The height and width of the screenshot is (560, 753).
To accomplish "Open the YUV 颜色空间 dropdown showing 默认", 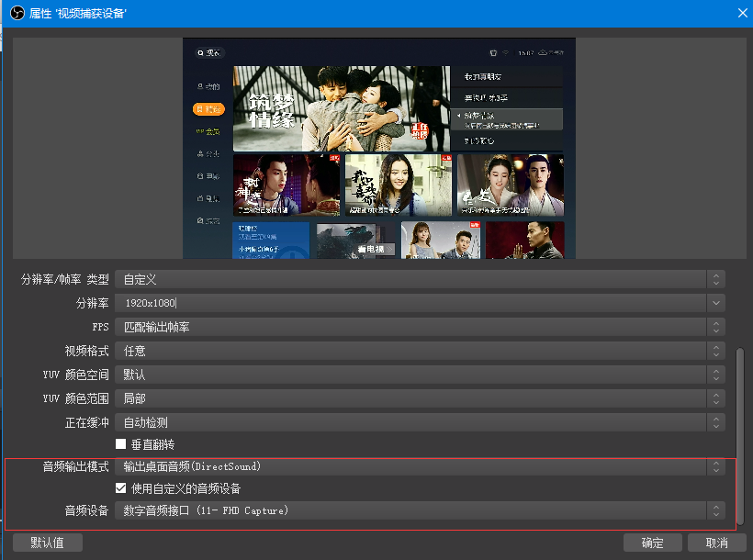I will click(420, 375).
